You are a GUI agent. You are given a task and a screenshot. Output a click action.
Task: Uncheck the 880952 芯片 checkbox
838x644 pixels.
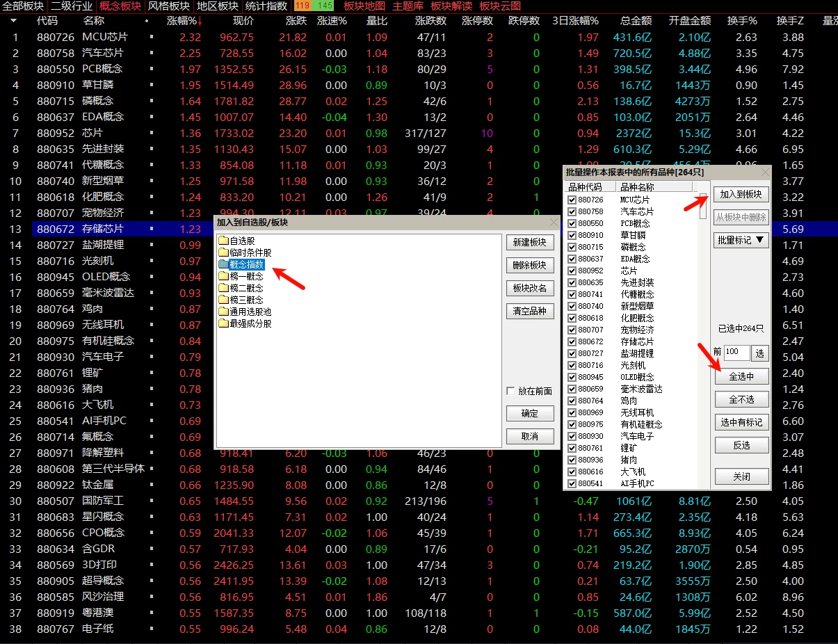(x=572, y=271)
